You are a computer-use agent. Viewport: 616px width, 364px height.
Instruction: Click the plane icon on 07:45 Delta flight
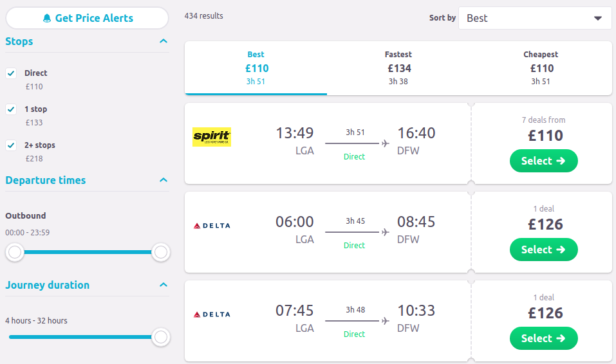(x=386, y=321)
